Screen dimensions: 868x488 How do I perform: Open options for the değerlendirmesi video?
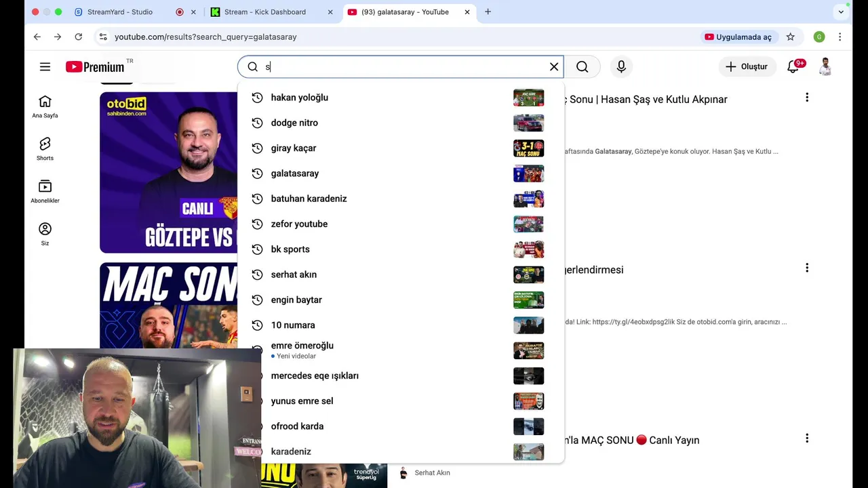[807, 268]
